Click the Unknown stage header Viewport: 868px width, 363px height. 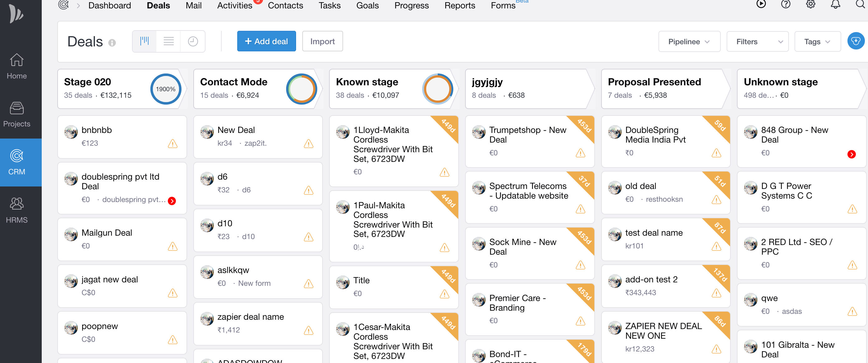pyautogui.click(x=801, y=89)
